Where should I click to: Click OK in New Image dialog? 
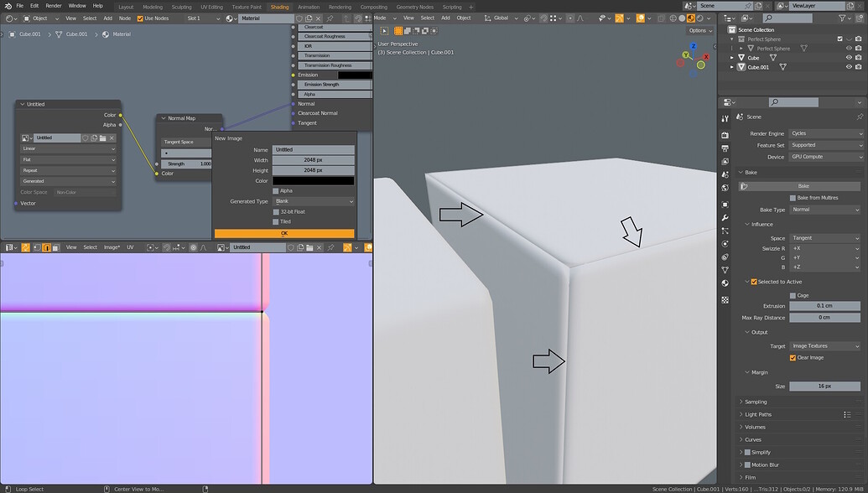tap(284, 233)
